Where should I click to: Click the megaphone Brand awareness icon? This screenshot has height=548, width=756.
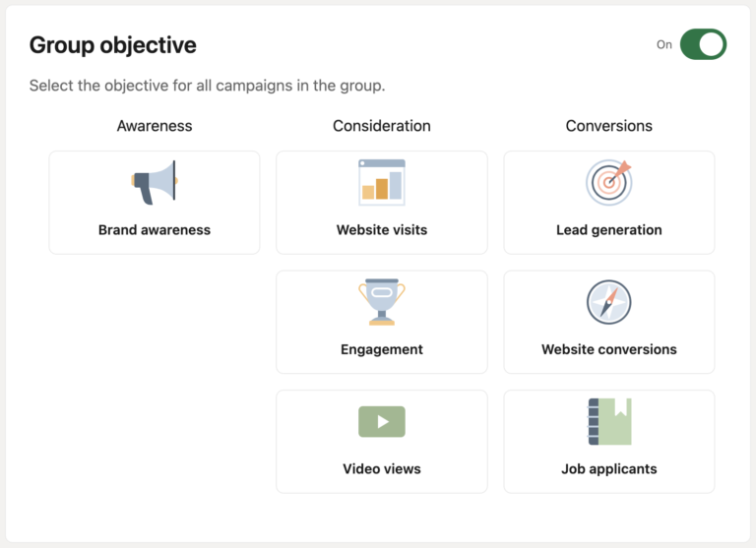point(155,182)
